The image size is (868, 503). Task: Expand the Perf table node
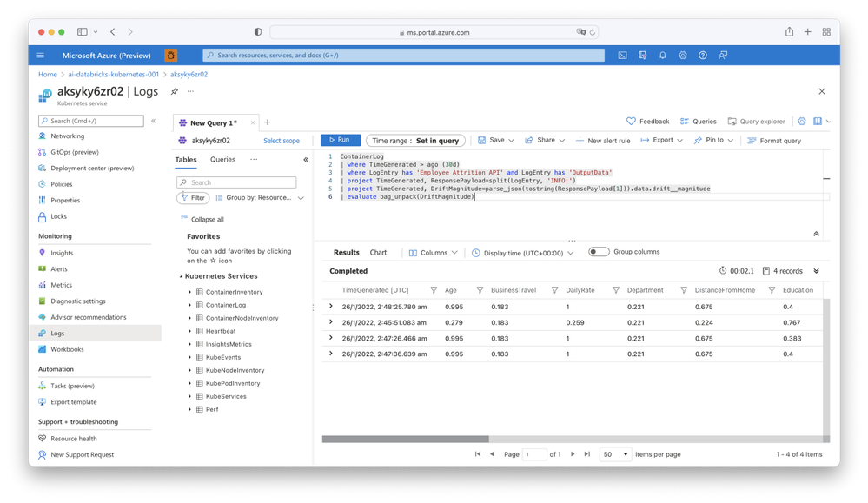point(189,409)
